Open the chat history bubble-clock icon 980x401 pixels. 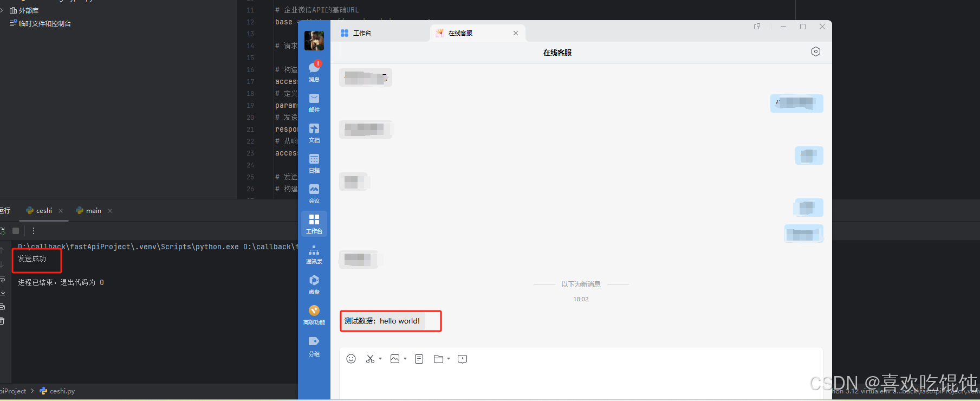462,359
